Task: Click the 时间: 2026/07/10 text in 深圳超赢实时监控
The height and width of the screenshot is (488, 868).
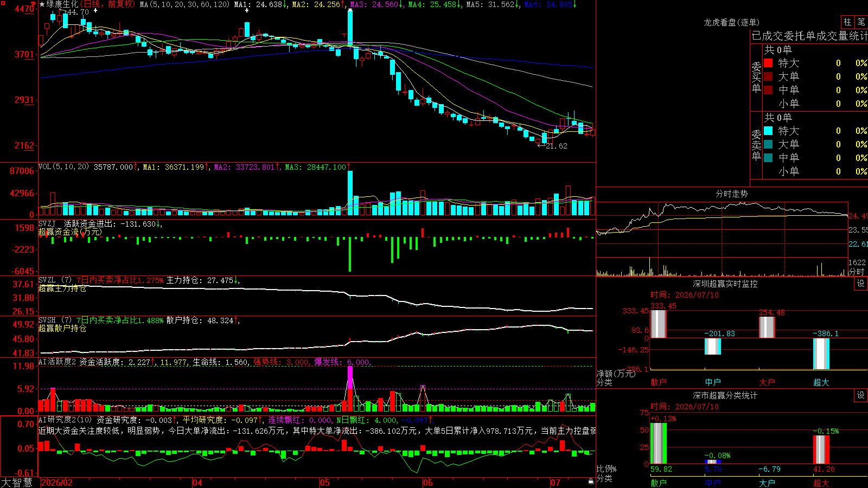Action: tap(685, 295)
